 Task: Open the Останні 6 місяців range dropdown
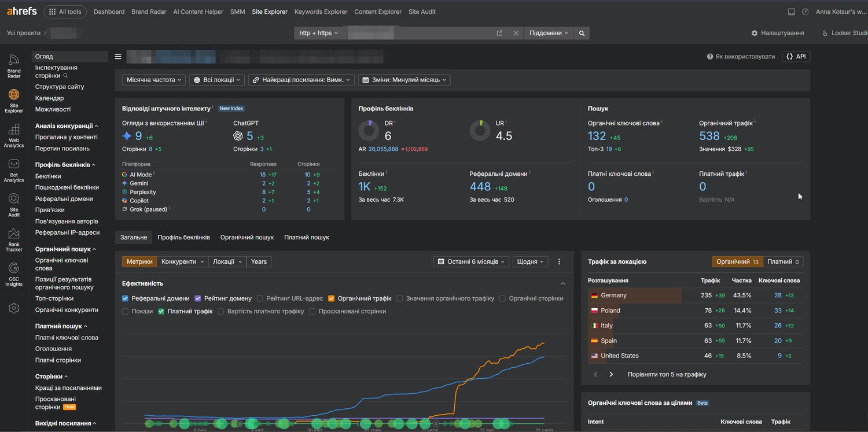(x=472, y=261)
